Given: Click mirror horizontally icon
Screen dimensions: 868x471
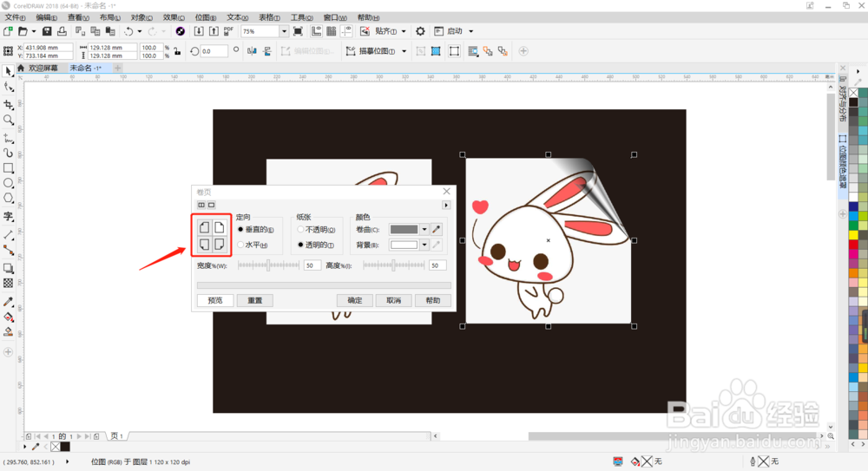Looking at the screenshot, I should 252,51.
